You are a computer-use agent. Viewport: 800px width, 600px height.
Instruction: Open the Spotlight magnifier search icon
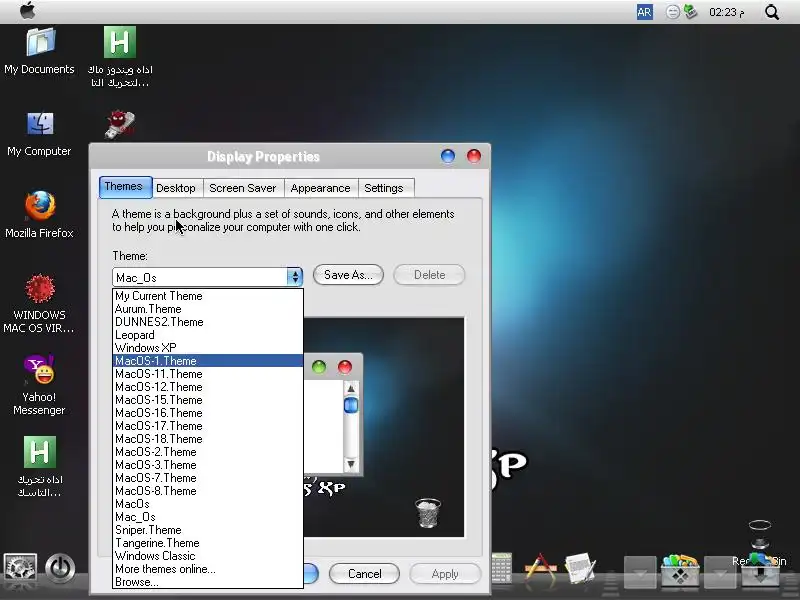pos(771,12)
